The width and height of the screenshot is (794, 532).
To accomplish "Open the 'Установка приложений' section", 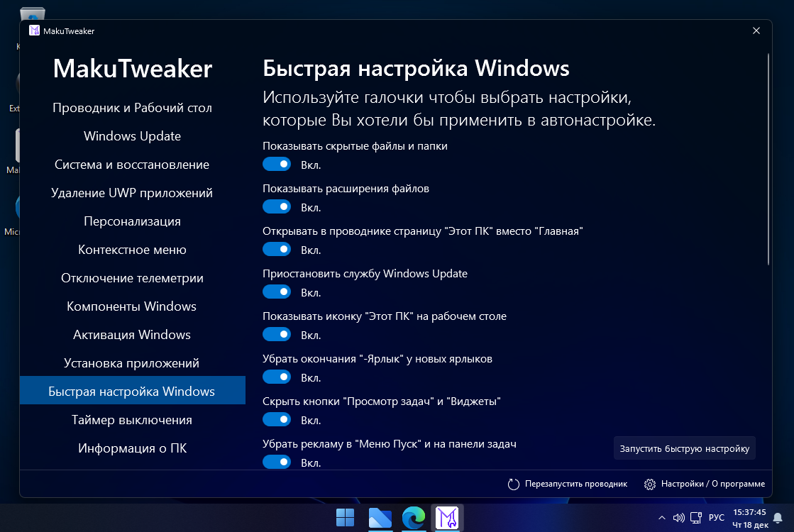I will pos(132,363).
